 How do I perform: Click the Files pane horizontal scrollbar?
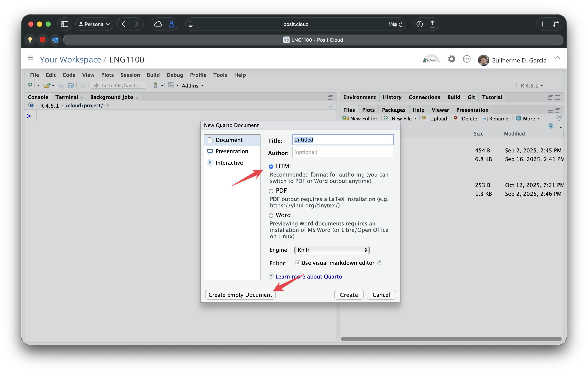click(x=451, y=339)
